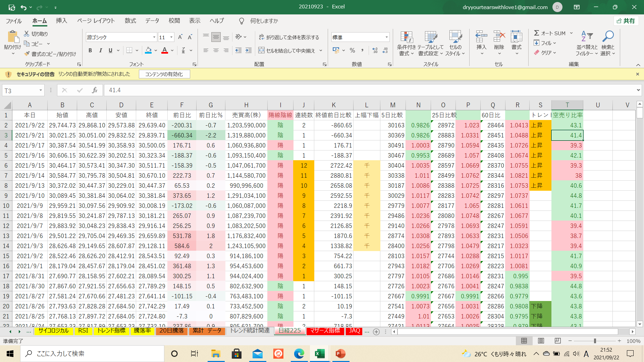The height and width of the screenshot is (362, 644).
Task: Toggle Bold formatting
Action: click(90, 50)
